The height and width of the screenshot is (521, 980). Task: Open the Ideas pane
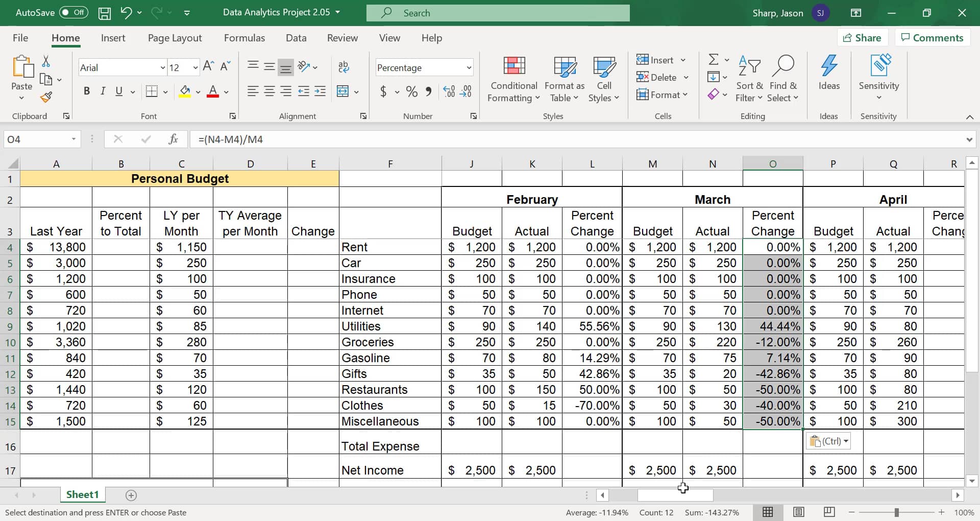828,73
